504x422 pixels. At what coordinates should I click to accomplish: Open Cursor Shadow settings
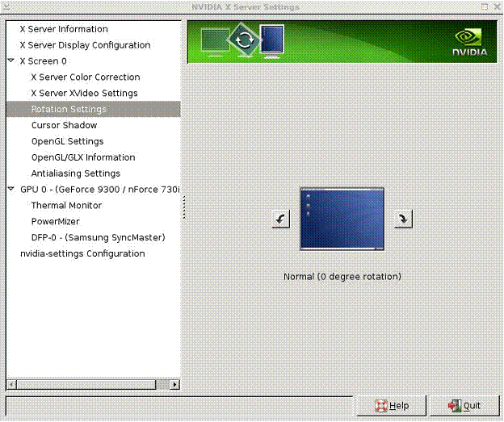pos(65,125)
